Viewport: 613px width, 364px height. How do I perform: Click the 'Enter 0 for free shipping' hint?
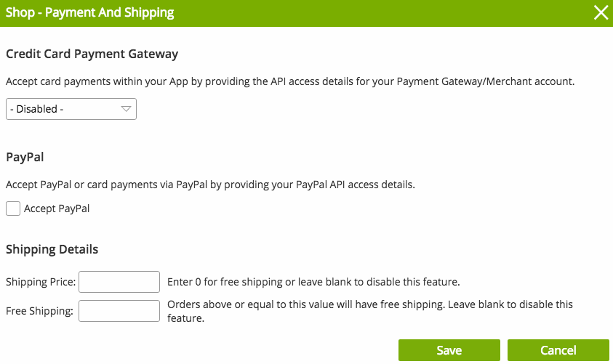point(313,281)
